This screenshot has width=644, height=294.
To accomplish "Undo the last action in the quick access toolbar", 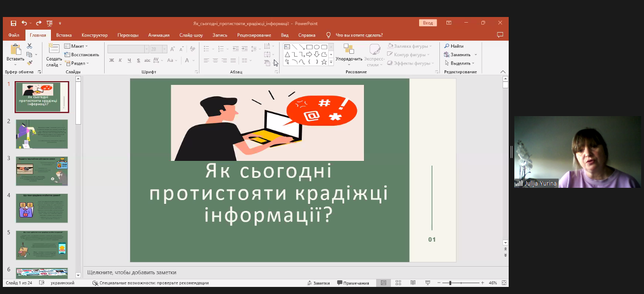I will [x=24, y=23].
